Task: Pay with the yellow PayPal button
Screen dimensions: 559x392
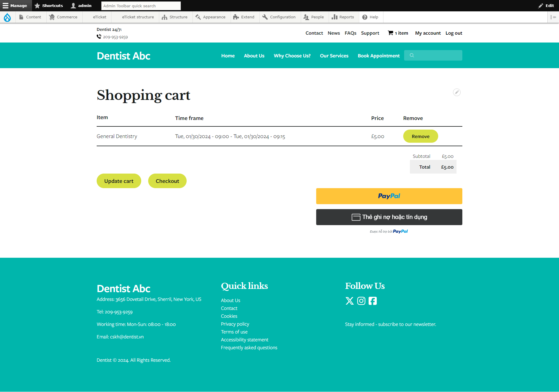Action: point(389,196)
